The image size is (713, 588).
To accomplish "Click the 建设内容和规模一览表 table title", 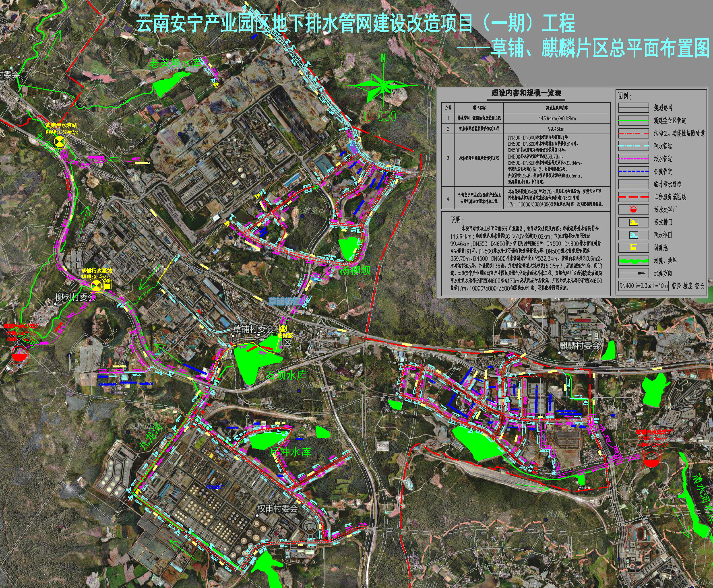I will pyautogui.click(x=526, y=93).
